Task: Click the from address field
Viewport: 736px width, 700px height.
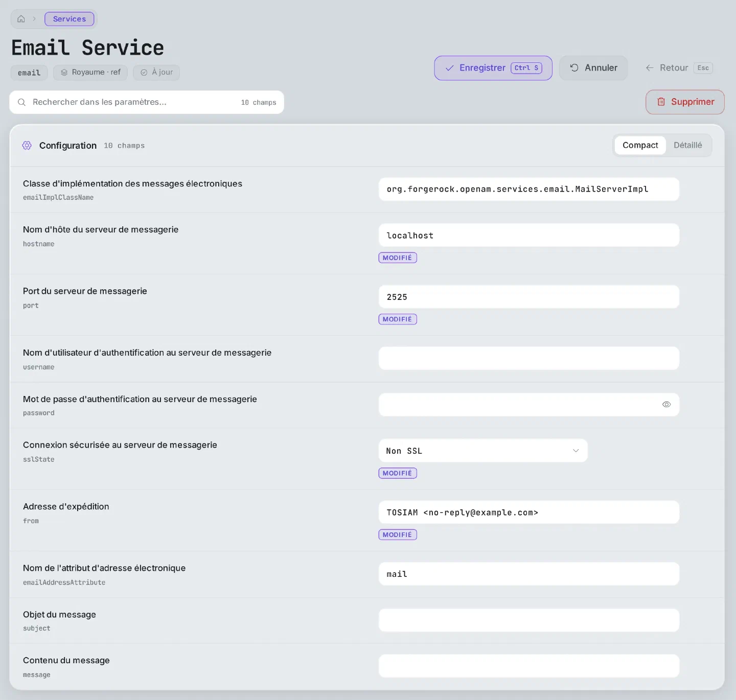Action: 529,512
